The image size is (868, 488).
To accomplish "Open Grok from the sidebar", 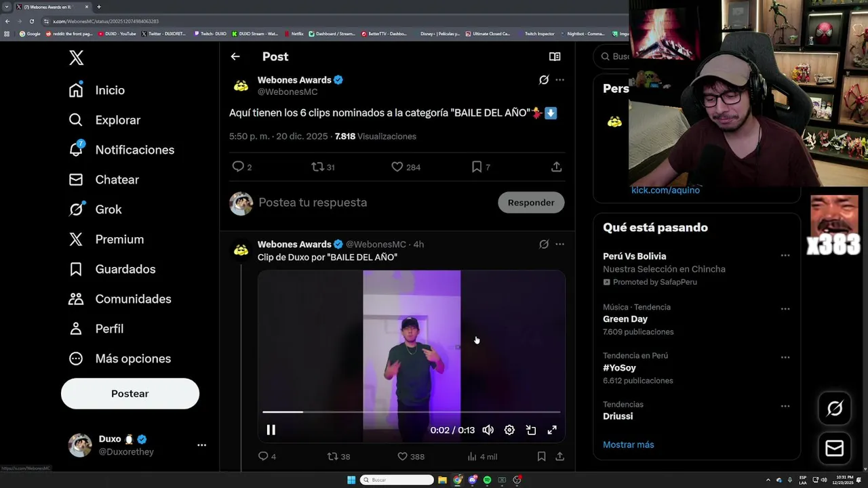I will point(95,209).
